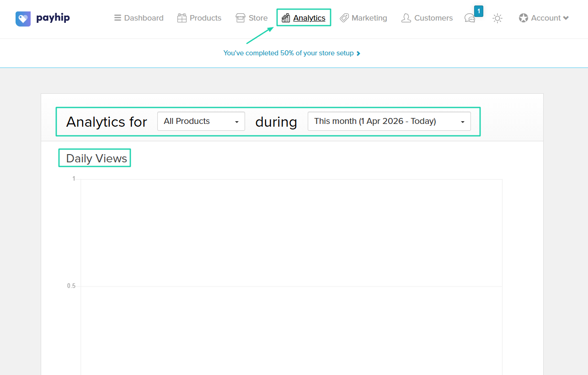
Task: Open the Dashboard menu item
Action: pos(139,18)
